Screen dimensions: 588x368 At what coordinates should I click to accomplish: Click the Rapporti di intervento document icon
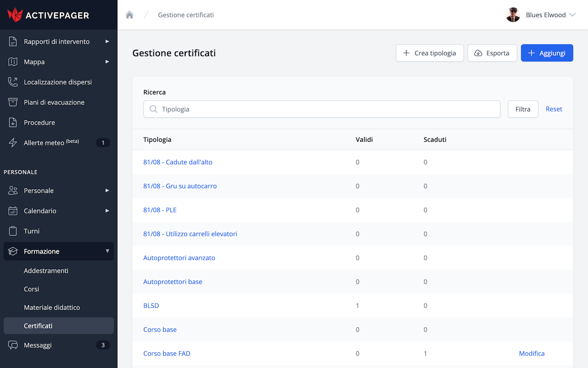pos(13,41)
